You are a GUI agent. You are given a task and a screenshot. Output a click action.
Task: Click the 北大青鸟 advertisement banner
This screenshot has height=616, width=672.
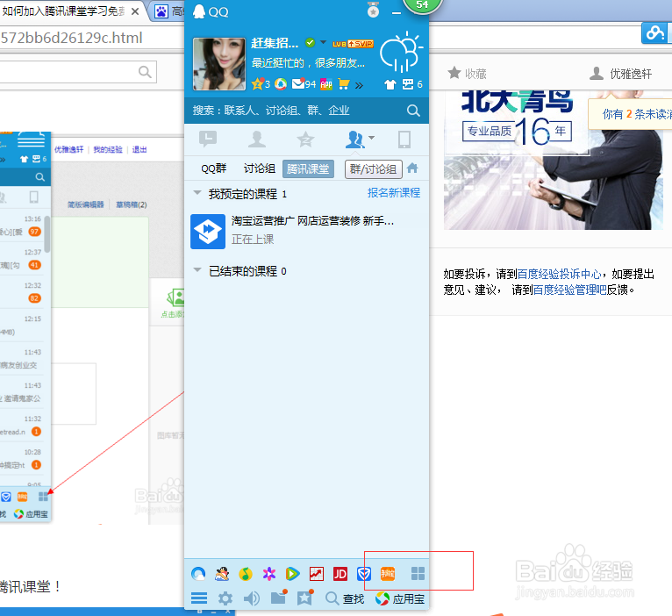pos(554,161)
